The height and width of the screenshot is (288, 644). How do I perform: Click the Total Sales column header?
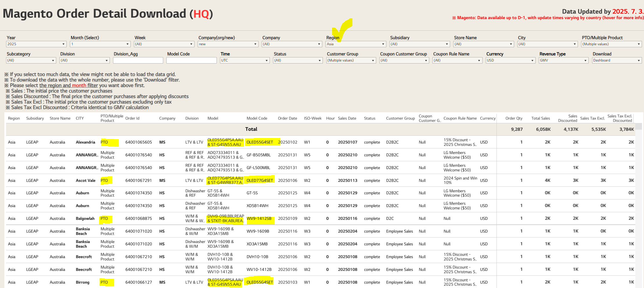[540, 118]
